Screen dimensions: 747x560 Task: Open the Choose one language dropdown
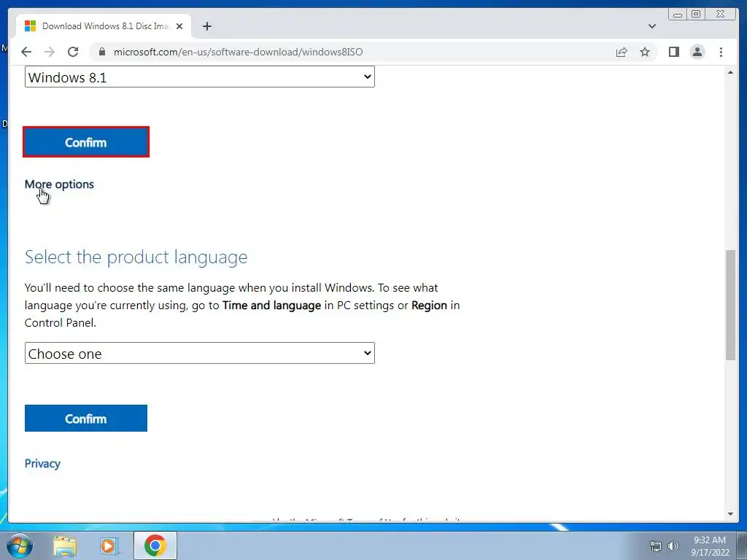pyautogui.click(x=200, y=354)
